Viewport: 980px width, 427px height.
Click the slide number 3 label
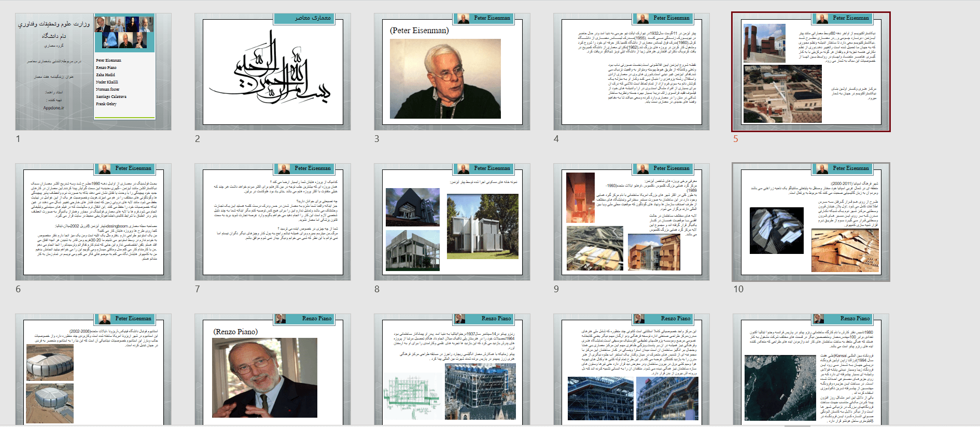coord(377,139)
